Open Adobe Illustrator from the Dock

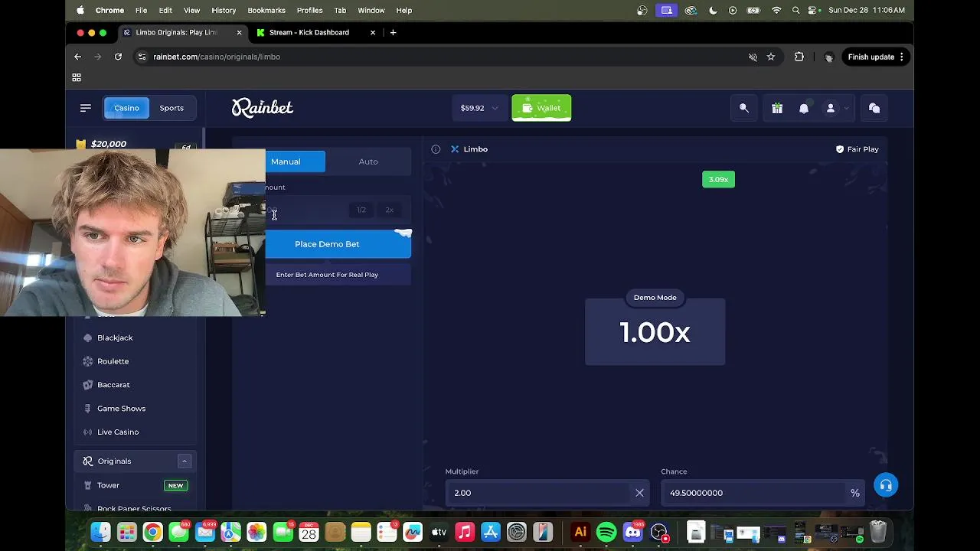580,531
